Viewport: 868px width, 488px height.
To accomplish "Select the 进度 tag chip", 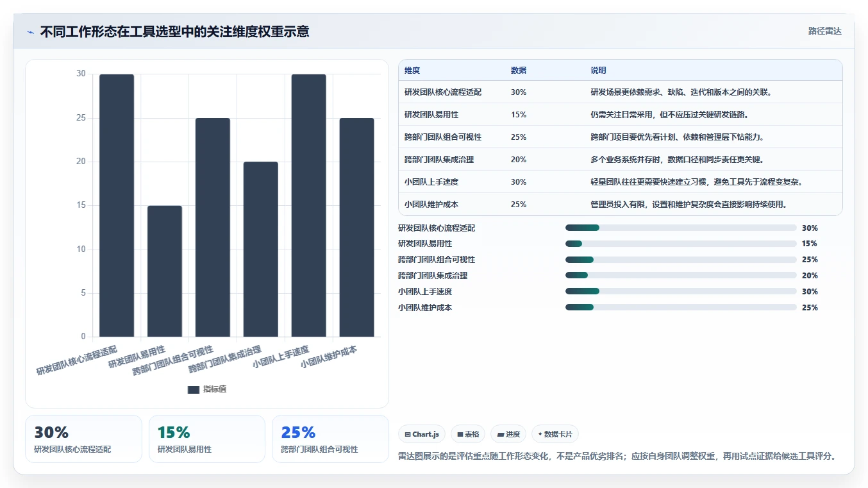I will (x=508, y=434).
